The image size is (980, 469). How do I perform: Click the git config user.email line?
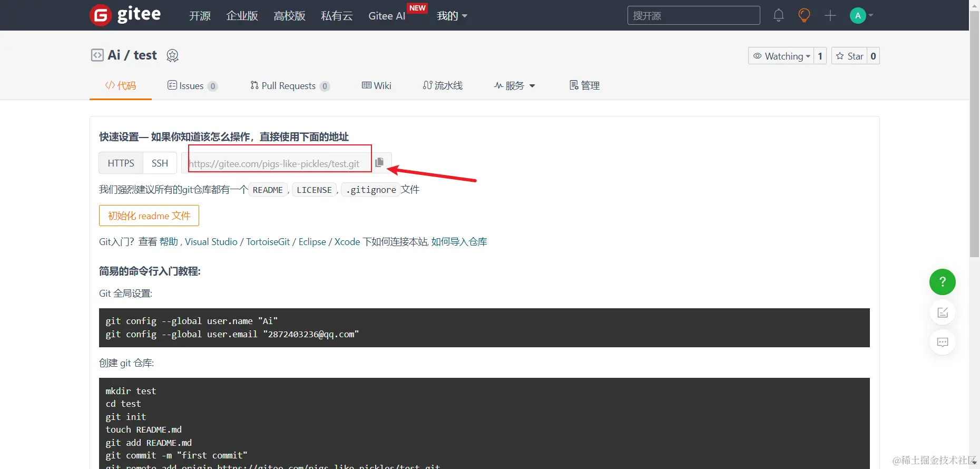tap(232, 334)
